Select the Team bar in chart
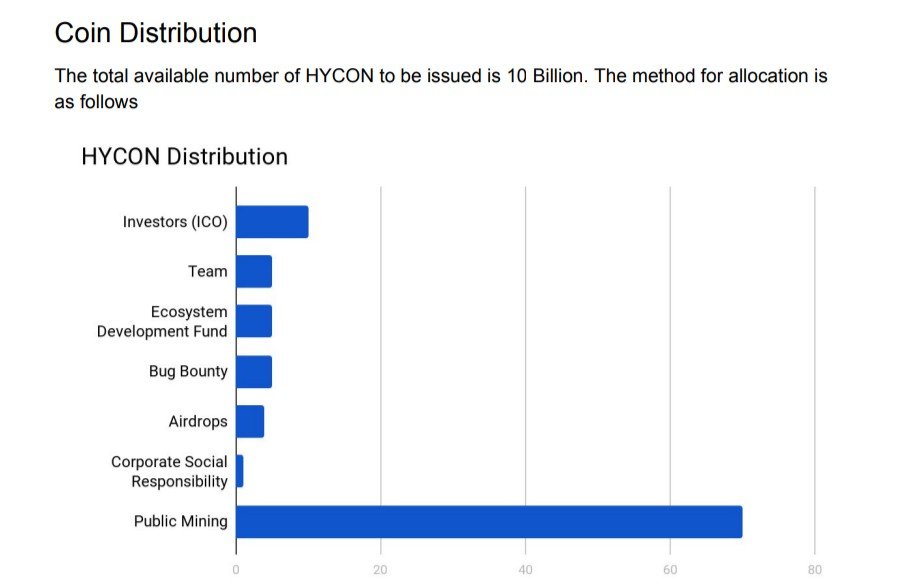The height and width of the screenshot is (586, 914). [254, 271]
